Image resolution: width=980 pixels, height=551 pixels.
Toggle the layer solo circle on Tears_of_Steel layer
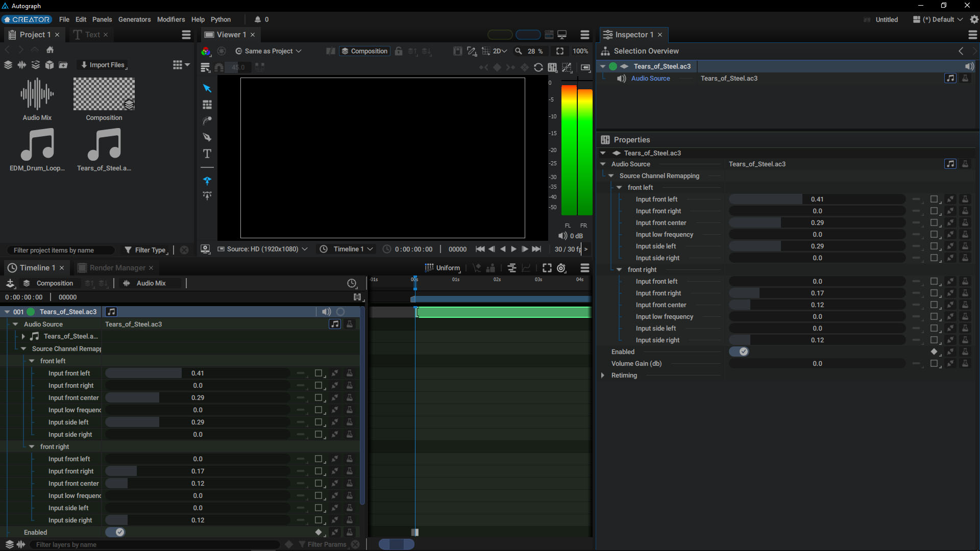pyautogui.click(x=340, y=312)
